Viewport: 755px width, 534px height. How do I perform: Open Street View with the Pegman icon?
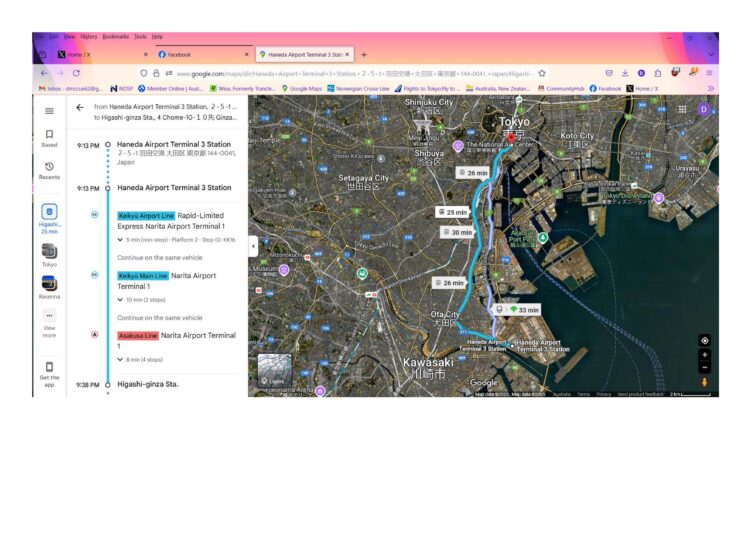point(704,382)
